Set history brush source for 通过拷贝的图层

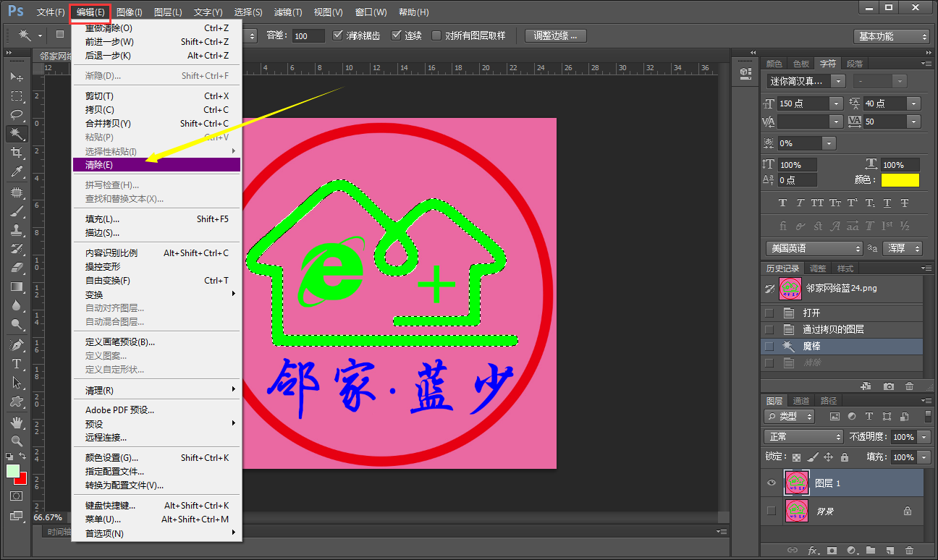[x=769, y=330]
